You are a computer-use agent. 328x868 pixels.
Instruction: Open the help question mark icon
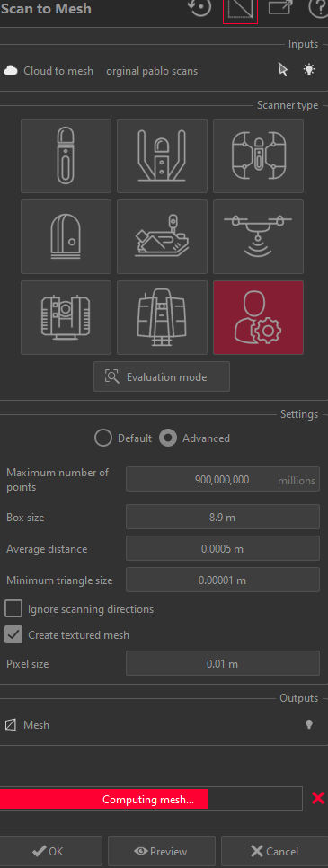[320, 8]
